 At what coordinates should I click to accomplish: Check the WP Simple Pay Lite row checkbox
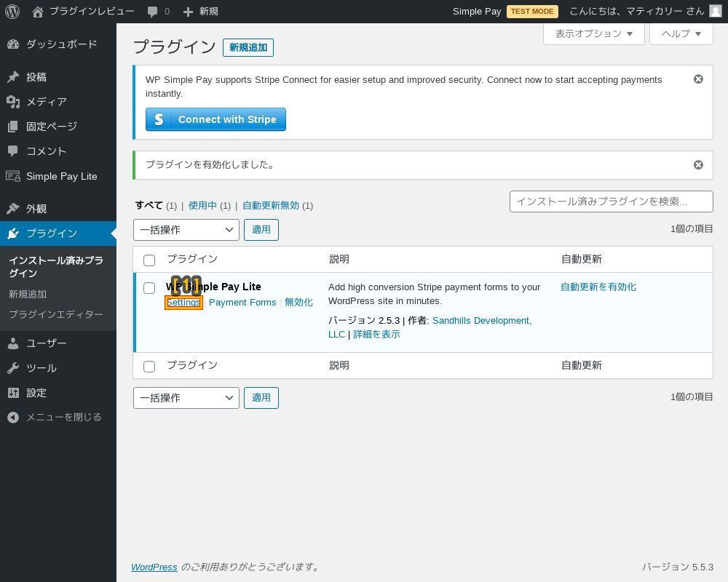[x=149, y=288]
